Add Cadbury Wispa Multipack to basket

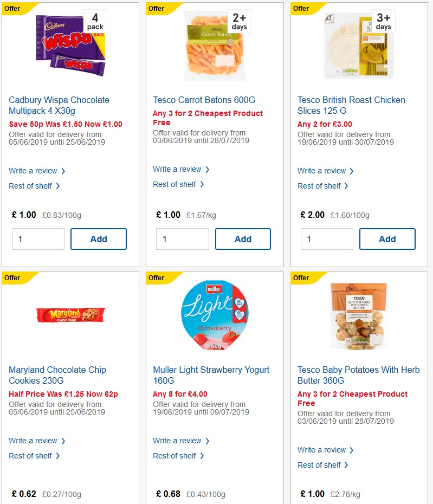tap(99, 238)
